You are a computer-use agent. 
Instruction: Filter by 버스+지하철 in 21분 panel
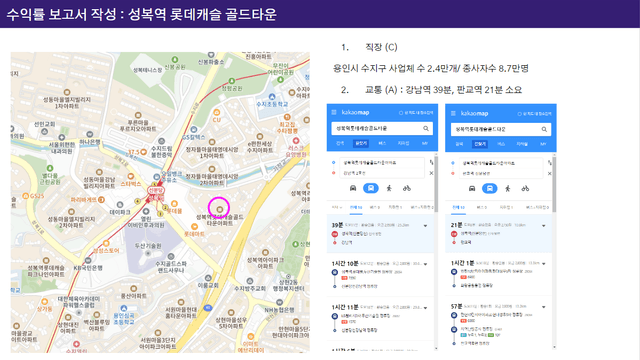click(537, 208)
